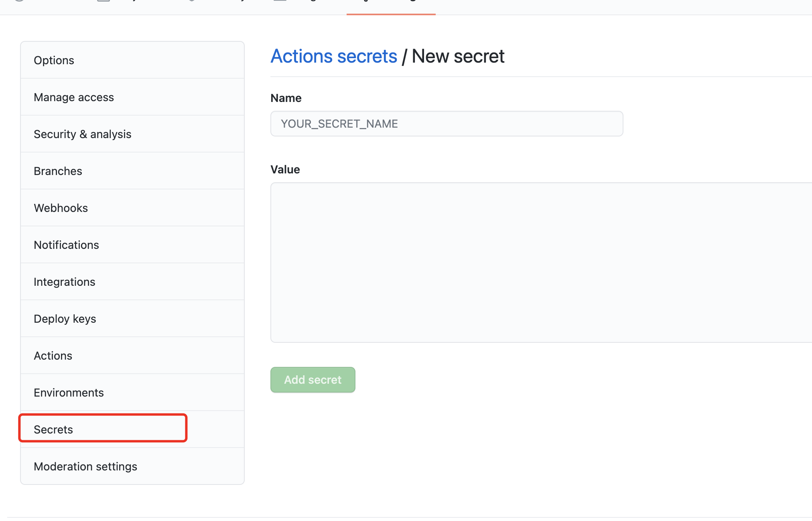The image size is (812, 521).
Task: Click inside the Value text area
Action: [x=541, y=263]
